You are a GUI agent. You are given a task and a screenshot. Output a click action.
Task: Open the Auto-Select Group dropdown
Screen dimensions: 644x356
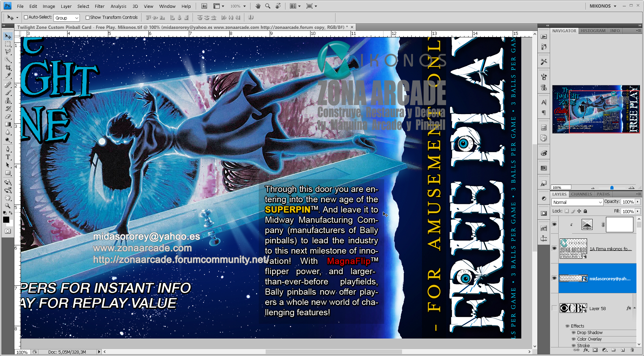click(x=67, y=18)
